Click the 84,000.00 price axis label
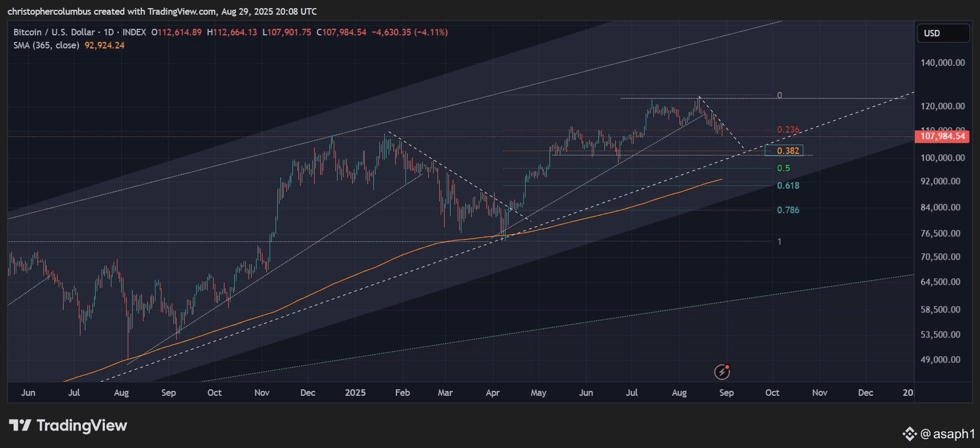 pos(940,207)
